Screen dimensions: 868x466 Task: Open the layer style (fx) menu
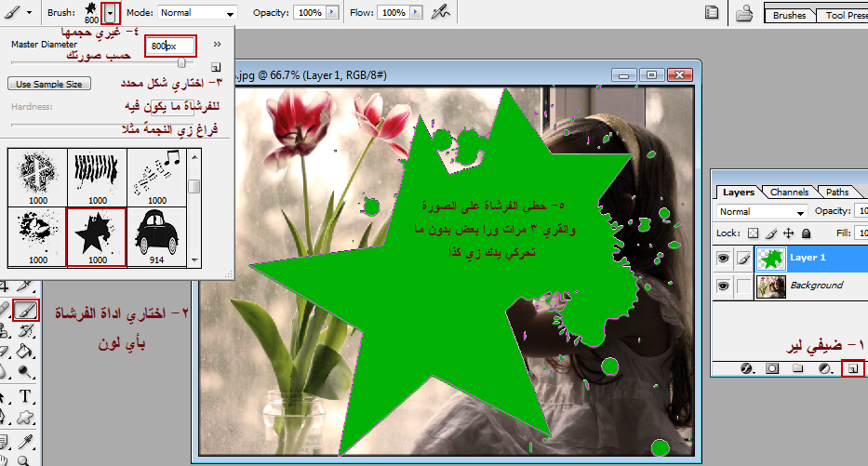click(x=746, y=368)
